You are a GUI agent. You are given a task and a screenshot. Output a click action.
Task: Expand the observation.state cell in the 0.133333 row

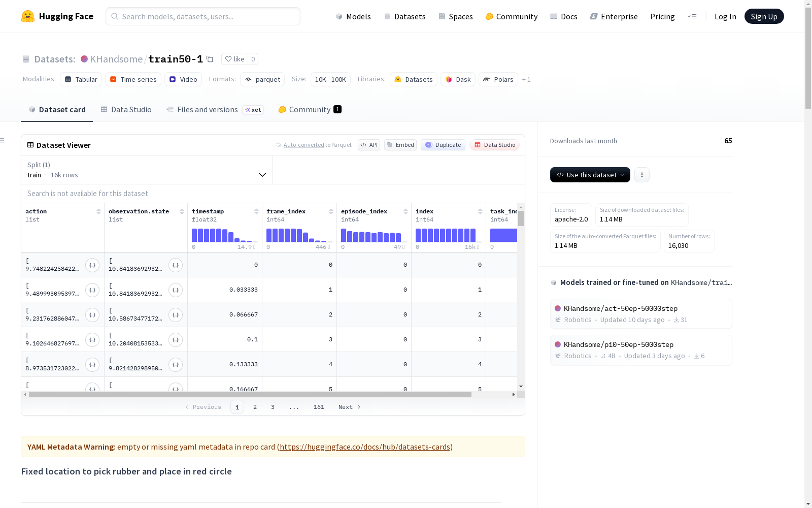(176, 365)
